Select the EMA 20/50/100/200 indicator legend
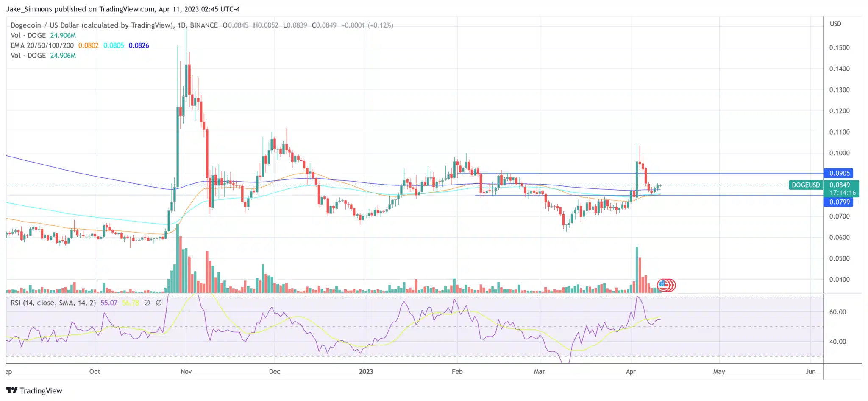The height and width of the screenshot is (401, 868). (42, 45)
